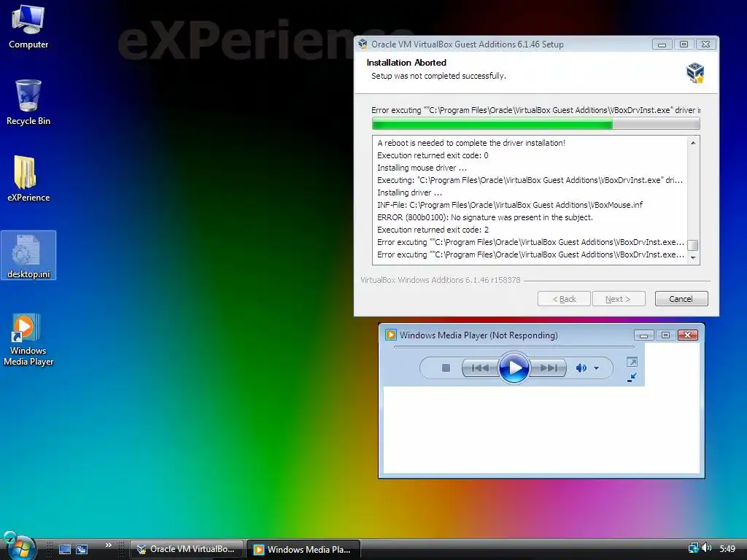Click the log scrollbar thumb
The width and height of the screenshot is (747, 560).
click(x=693, y=245)
